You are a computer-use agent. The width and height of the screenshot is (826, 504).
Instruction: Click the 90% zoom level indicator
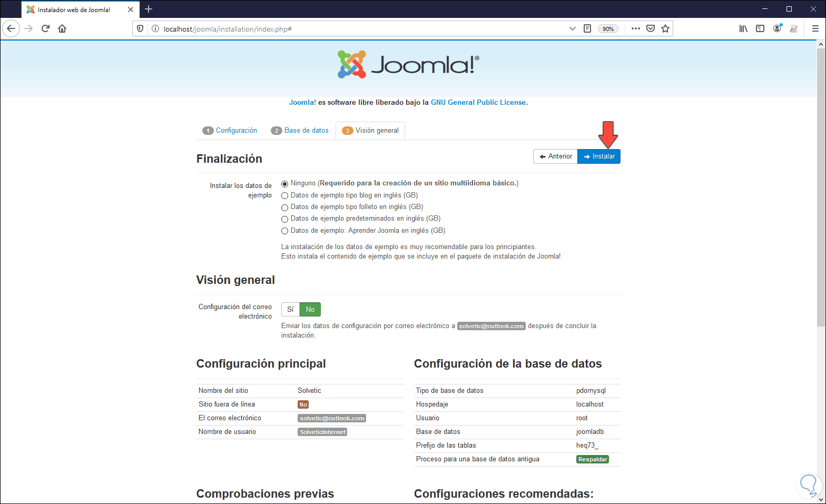click(608, 29)
